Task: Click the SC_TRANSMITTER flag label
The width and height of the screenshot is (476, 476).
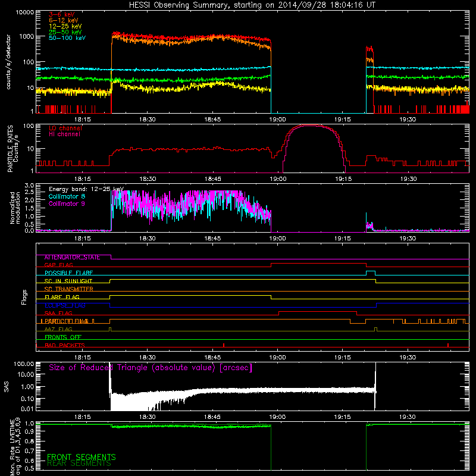Action: click(x=68, y=289)
